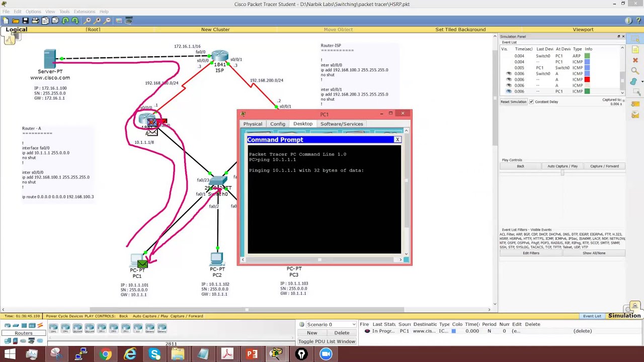Open Chrome from the Windows taskbar

[105, 354]
